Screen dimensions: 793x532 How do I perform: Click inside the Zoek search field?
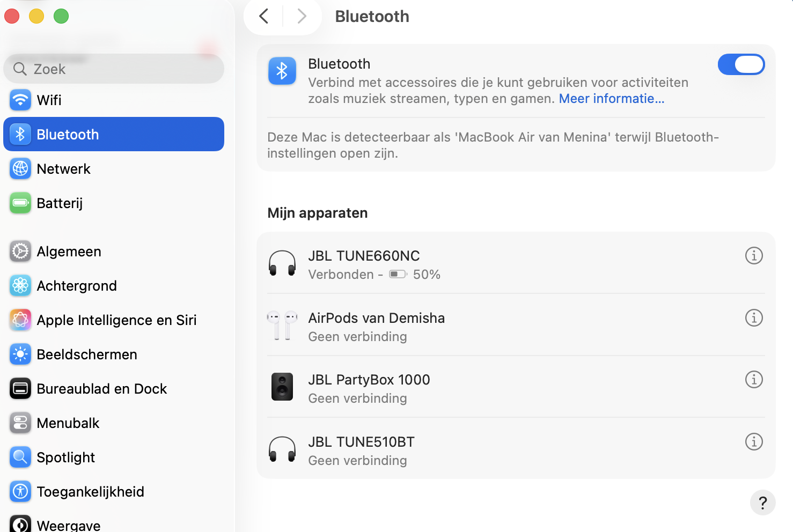(x=113, y=69)
